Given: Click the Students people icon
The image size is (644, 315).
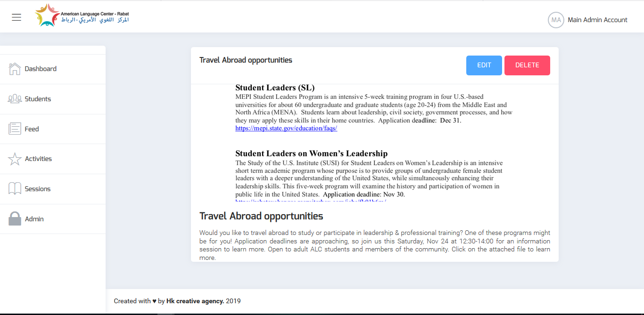Looking at the screenshot, I should pos(15,99).
